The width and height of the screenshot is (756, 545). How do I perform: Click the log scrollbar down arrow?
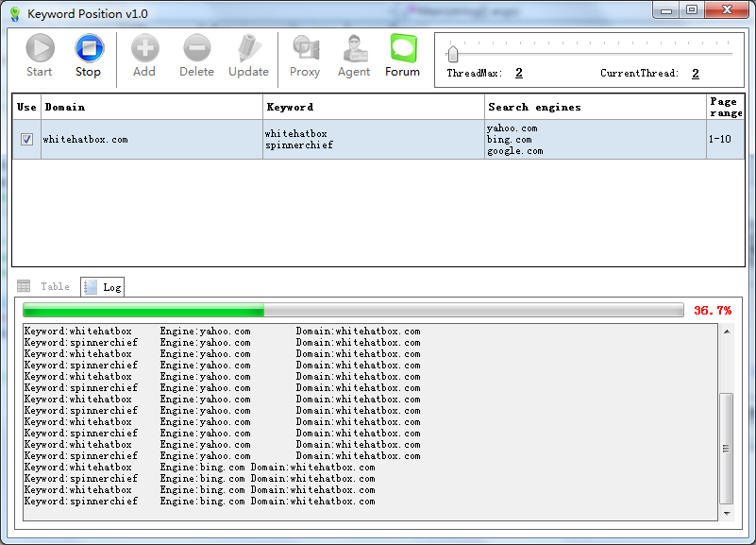click(x=726, y=514)
